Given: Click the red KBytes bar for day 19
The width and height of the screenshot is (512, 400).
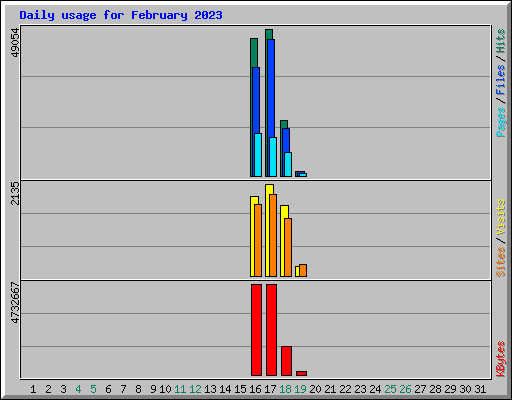Looking at the screenshot, I should (x=301, y=373).
